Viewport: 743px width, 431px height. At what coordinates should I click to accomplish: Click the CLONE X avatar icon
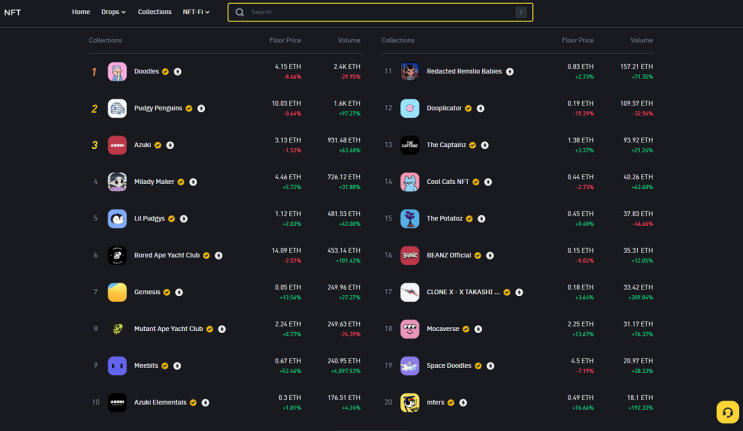(x=409, y=292)
